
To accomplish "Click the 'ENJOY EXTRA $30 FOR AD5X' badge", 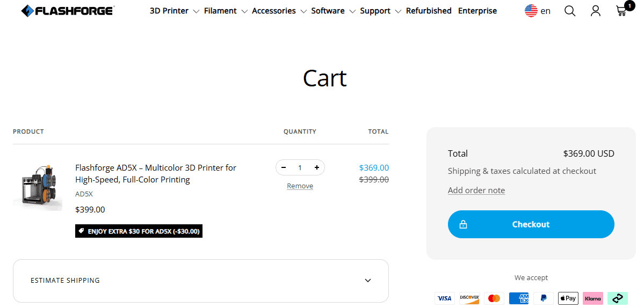I will click(139, 231).
